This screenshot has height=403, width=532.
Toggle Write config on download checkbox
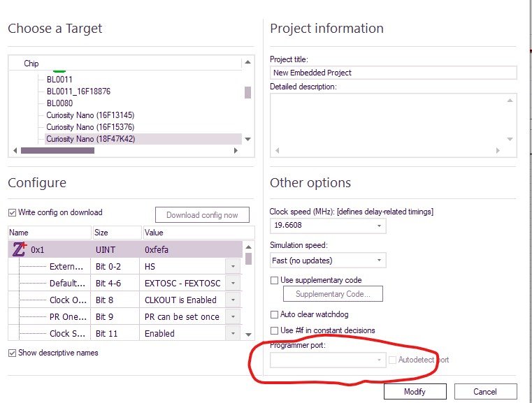coord(12,212)
